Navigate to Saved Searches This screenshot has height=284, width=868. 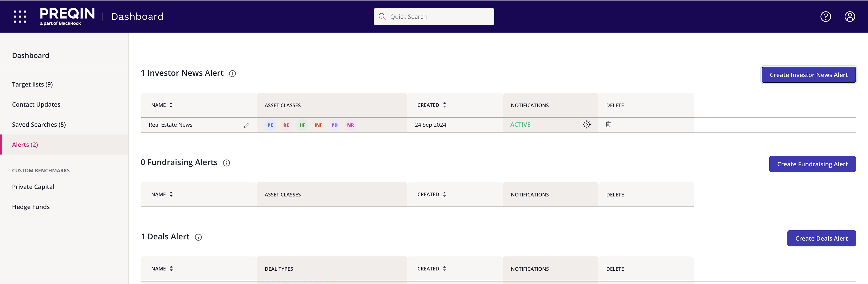click(x=39, y=124)
